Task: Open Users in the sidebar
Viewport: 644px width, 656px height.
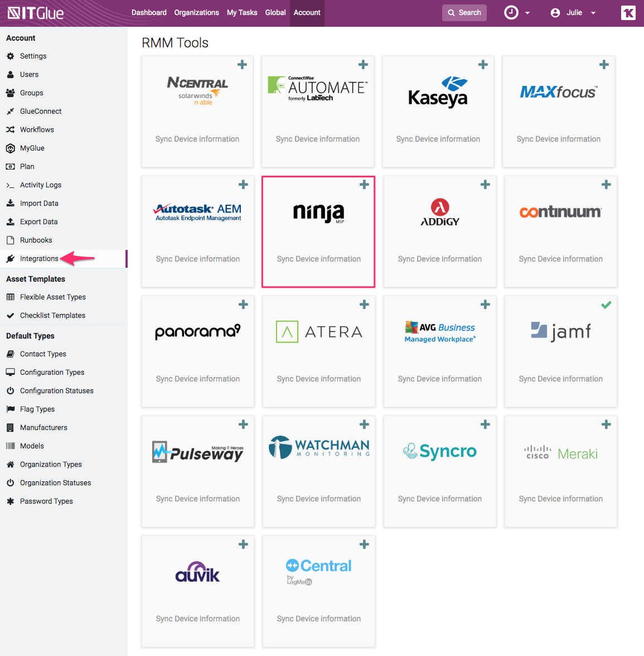Action: pyautogui.click(x=29, y=75)
